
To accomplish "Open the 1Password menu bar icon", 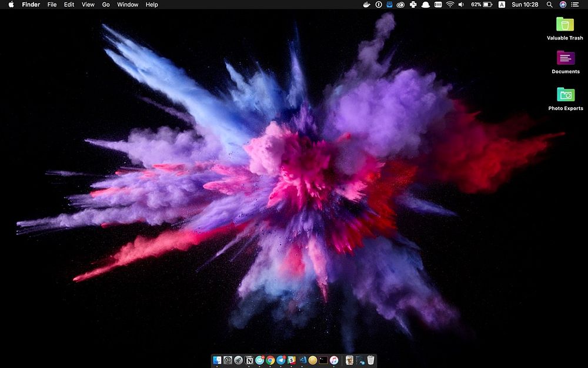I will [379, 5].
